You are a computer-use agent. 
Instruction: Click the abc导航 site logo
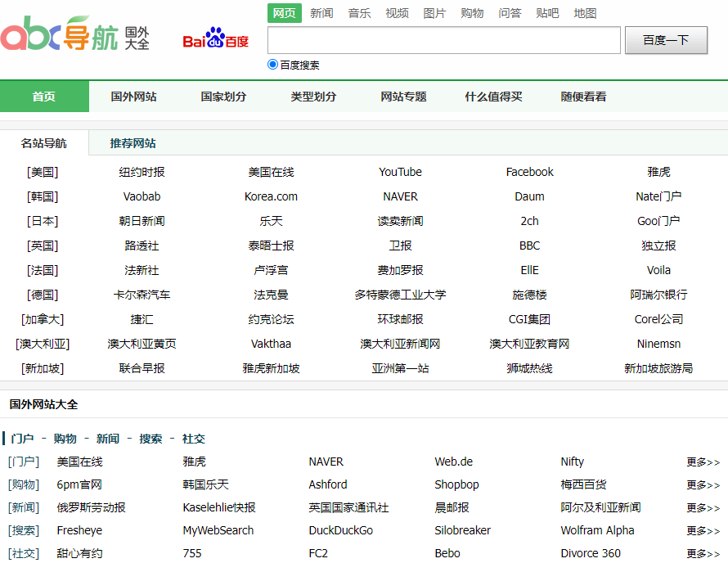coord(74,34)
